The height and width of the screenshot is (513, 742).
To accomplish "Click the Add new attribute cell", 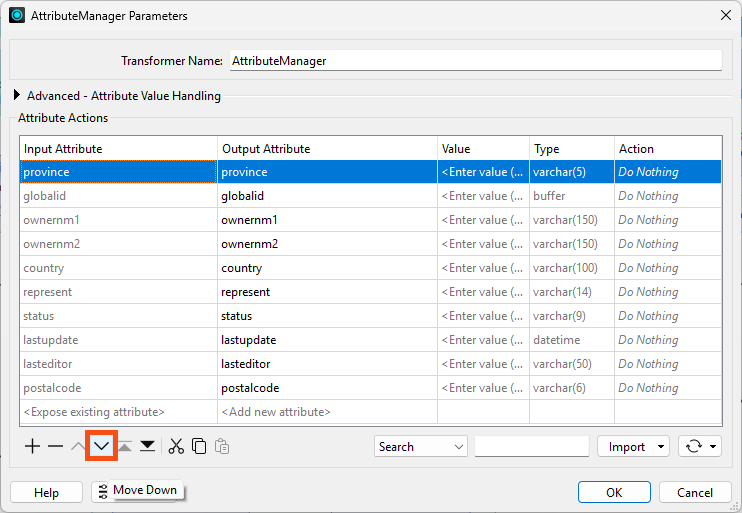I will pos(326,412).
